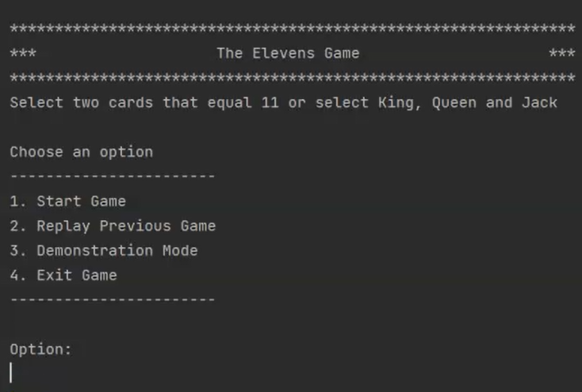Click the three asterisks left of the title
This screenshot has width=582, height=392.
tap(22, 53)
